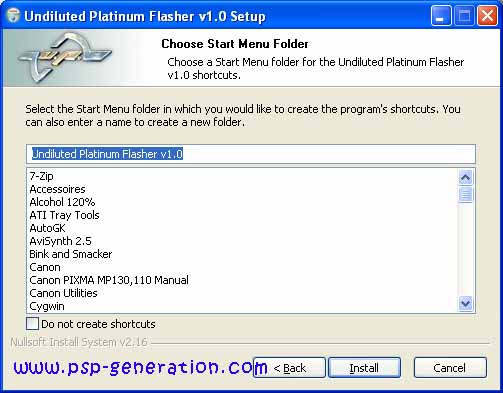Click the installer icon in title bar
This screenshot has height=393, width=503.
pos(13,16)
